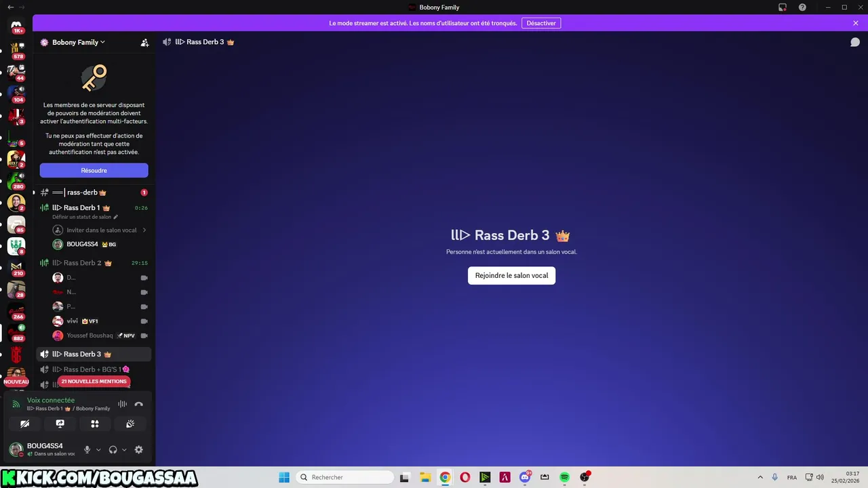Select the Rass Derb 2 voice channel
The height and width of the screenshot is (488, 868).
[94, 263]
